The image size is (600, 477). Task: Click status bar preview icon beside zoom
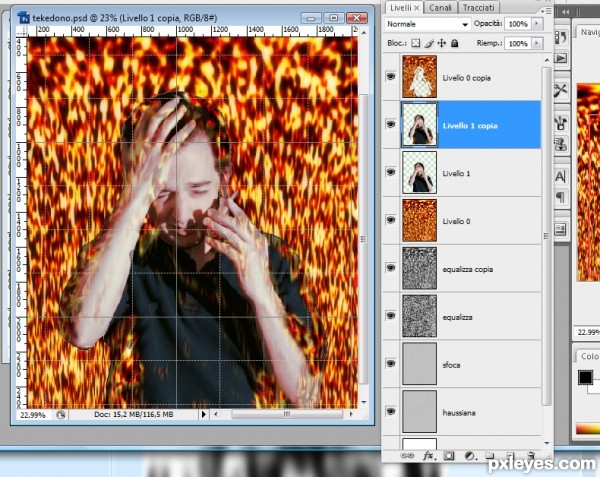click(60, 414)
